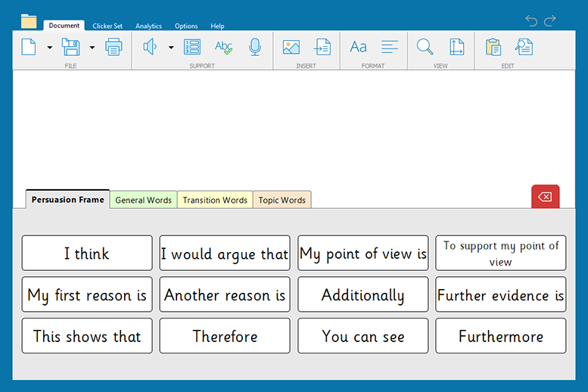Screen dimensions: 588x392
Task: Expand dropdown arrow beside save icon
Action: pyautogui.click(x=92, y=48)
